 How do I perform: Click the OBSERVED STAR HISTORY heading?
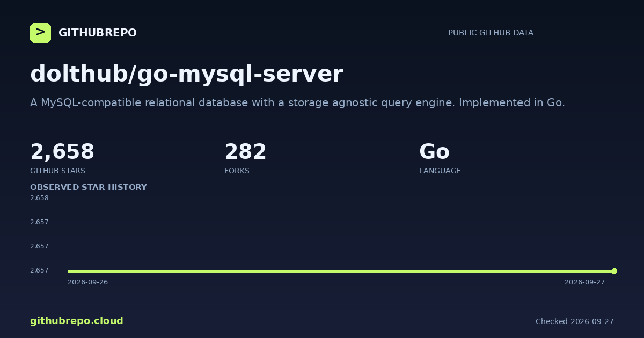[x=89, y=187]
